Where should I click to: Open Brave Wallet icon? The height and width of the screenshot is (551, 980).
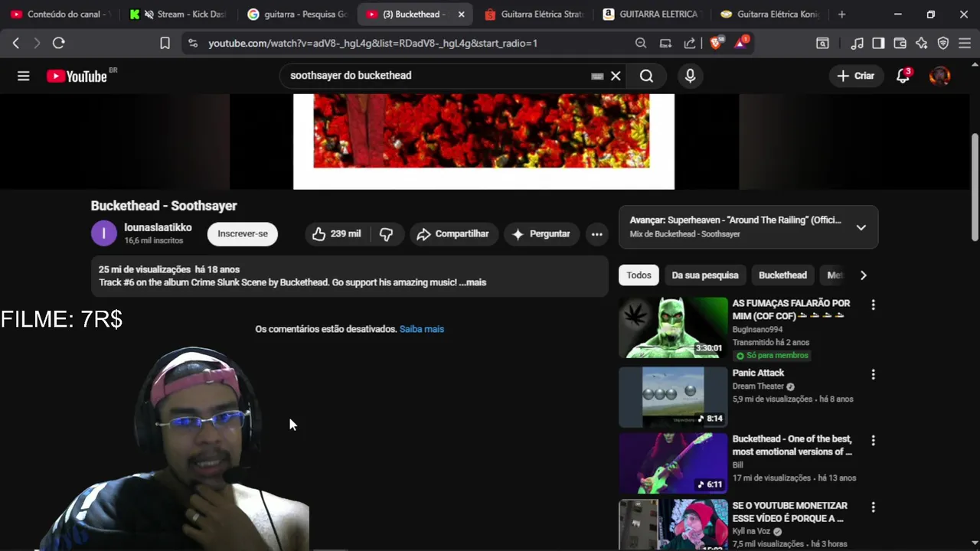[900, 44]
